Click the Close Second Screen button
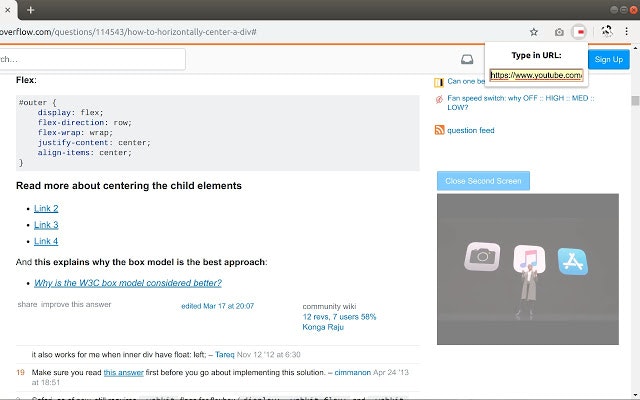Screen dimensions: 640x400 click(x=483, y=181)
